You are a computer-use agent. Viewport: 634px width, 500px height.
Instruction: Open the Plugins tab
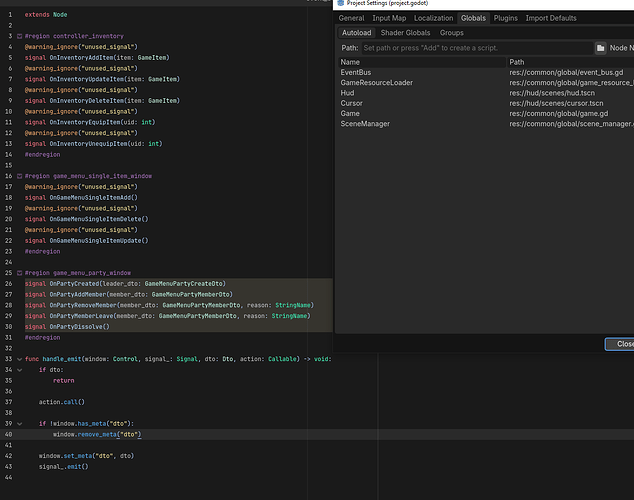click(505, 18)
